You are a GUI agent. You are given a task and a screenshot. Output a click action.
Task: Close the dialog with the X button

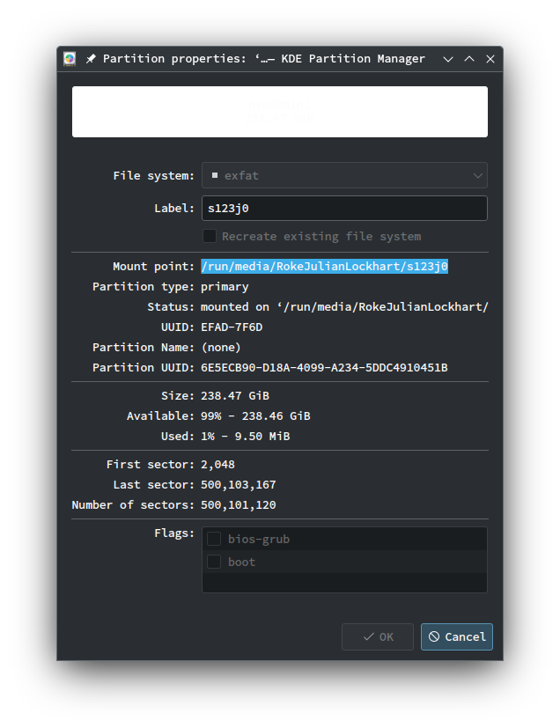[x=490, y=59]
